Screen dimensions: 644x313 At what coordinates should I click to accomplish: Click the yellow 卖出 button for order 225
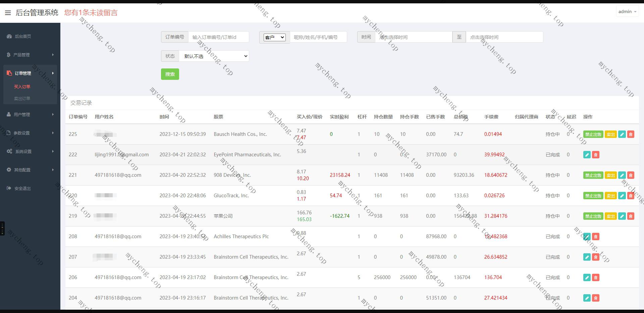(611, 134)
